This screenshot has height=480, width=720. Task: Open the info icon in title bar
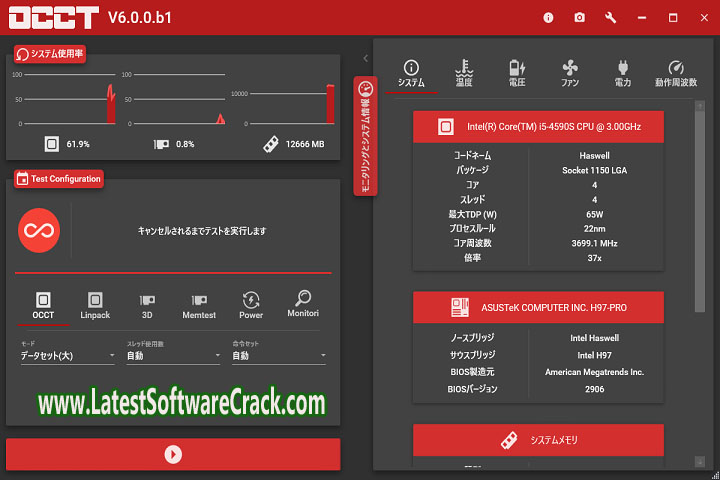click(x=548, y=17)
